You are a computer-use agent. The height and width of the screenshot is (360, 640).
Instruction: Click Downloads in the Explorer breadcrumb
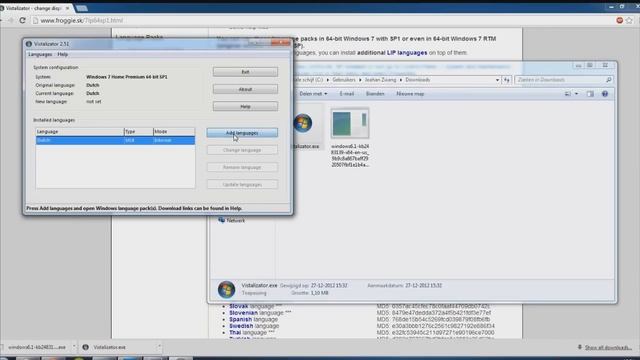pyautogui.click(x=418, y=80)
